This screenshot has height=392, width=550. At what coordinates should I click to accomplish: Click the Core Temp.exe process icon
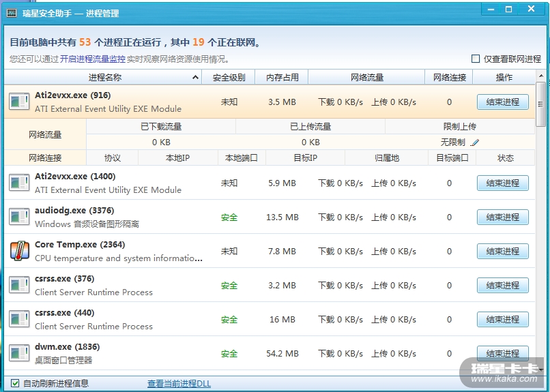coord(19,251)
